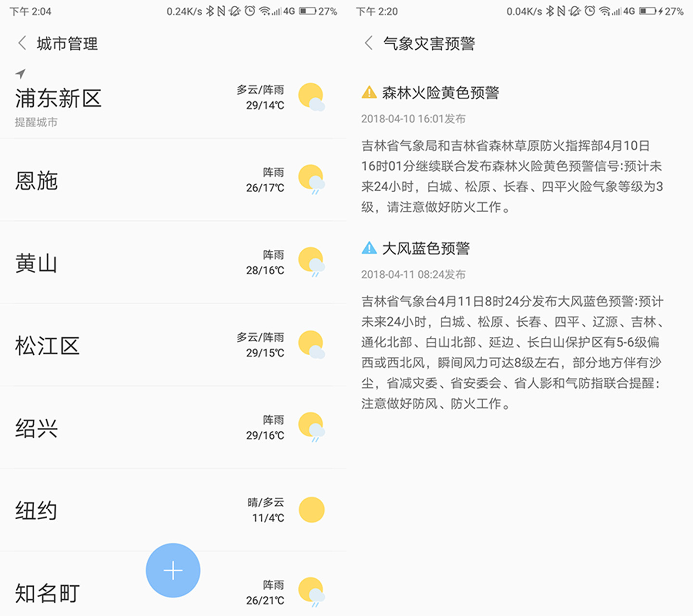This screenshot has height=616, width=693.
Task: Open 纽约 city entry
Action: pos(173,510)
